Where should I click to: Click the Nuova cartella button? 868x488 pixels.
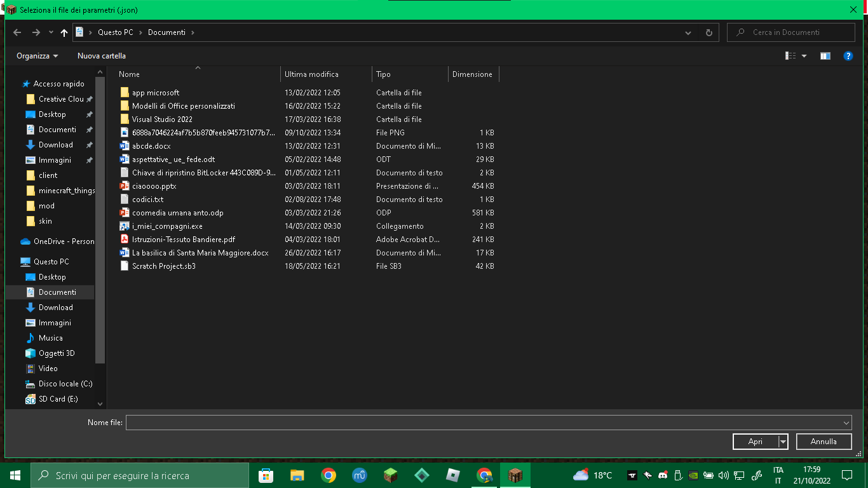point(102,56)
